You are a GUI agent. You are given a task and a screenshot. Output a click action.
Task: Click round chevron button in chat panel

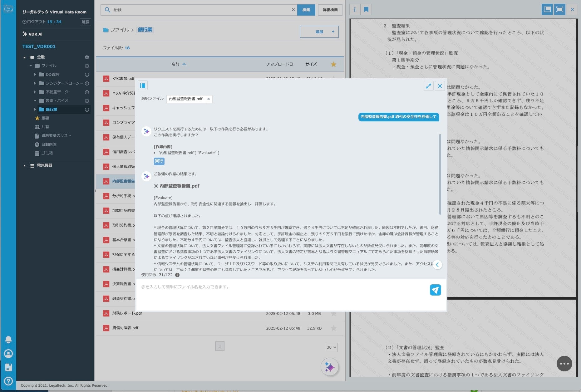tap(437, 265)
